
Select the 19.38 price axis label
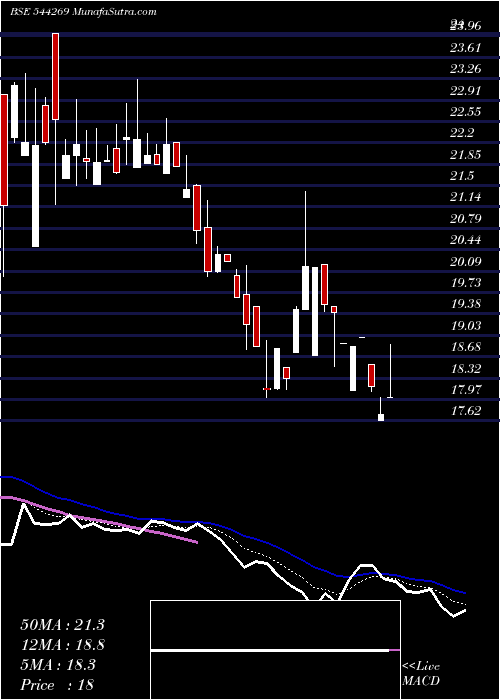pos(466,304)
